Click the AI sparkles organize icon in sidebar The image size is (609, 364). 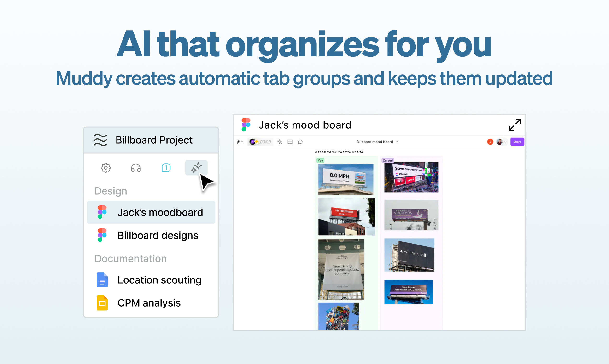click(x=196, y=168)
